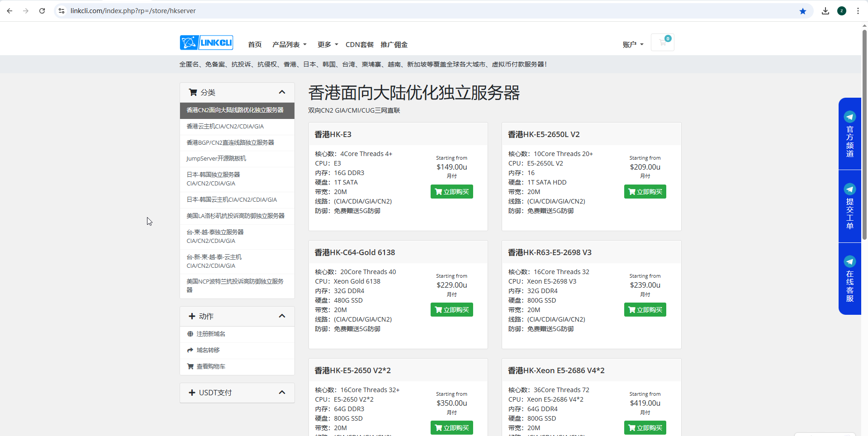Screen dimensions: 868x436
Task: Open JumpServer开源跳板机 category
Action: (237, 159)
